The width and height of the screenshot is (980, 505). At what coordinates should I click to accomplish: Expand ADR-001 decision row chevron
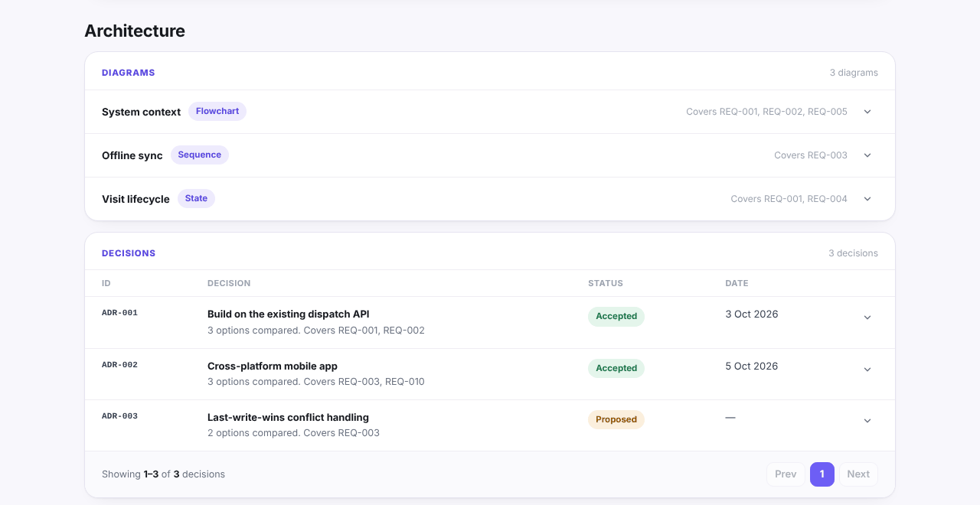(867, 318)
